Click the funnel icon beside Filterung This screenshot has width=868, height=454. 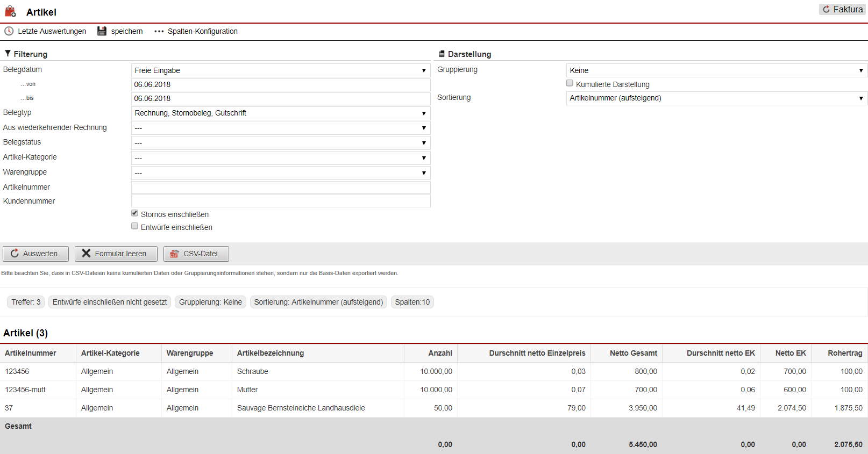(x=8, y=54)
